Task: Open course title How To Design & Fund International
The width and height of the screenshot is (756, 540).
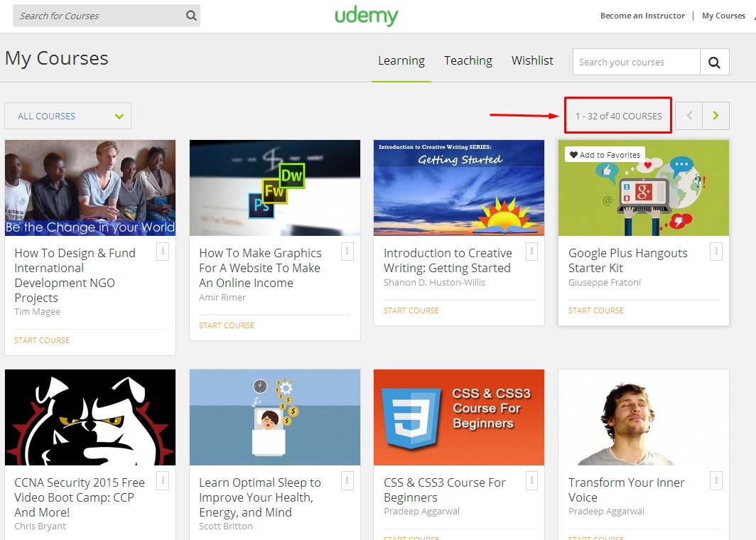Action: [x=75, y=275]
